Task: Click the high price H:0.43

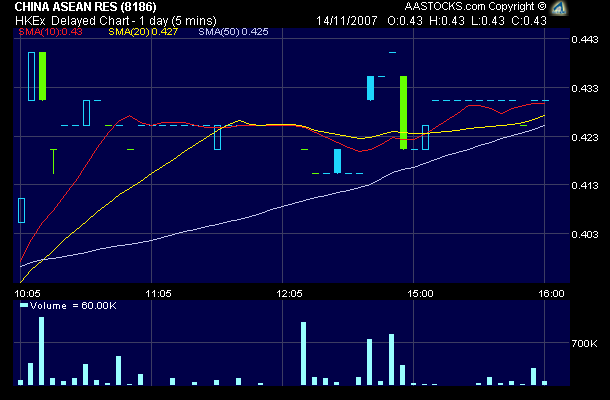Action: click(447, 21)
